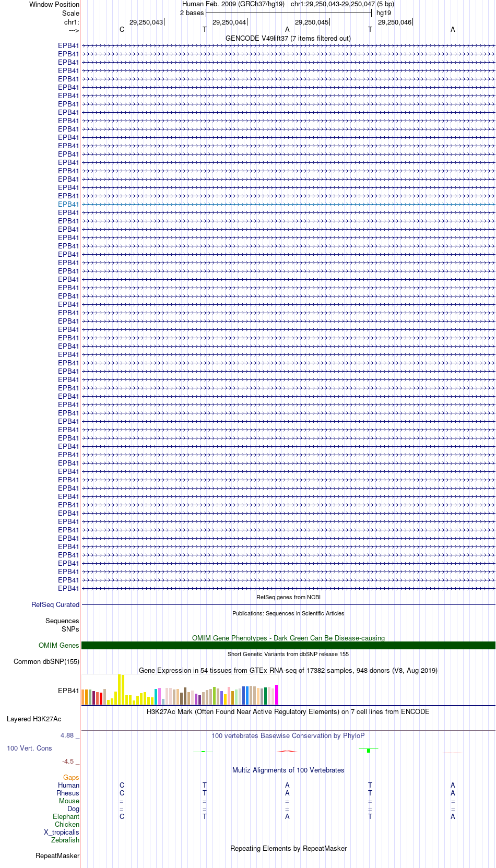Viewport: 496px width, 868px height.
Task: Click the X_tropicalis alignment row label
Action: (62, 833)
